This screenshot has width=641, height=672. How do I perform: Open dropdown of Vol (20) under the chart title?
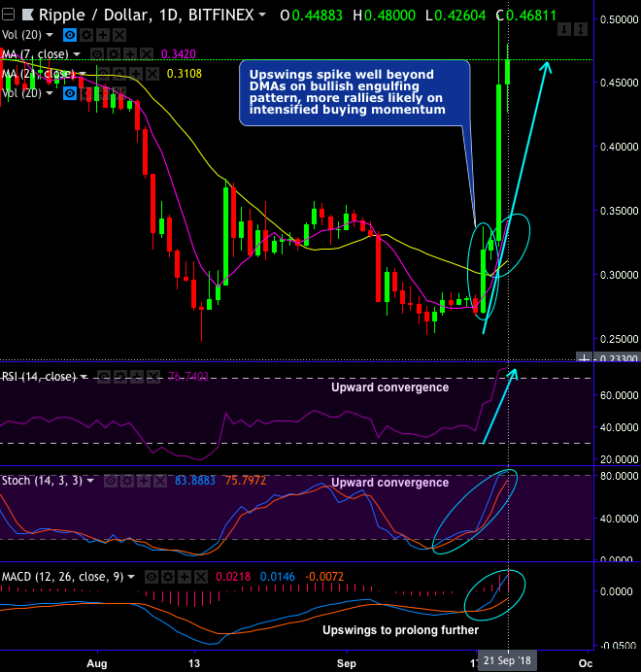pos(50,35)
